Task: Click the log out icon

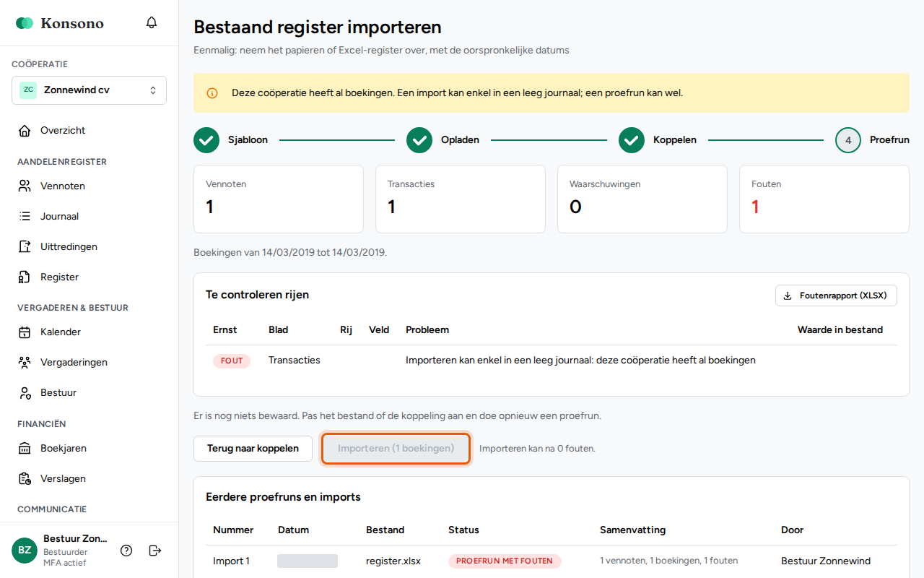Action: pyautogui.click(x=155, y=551)
